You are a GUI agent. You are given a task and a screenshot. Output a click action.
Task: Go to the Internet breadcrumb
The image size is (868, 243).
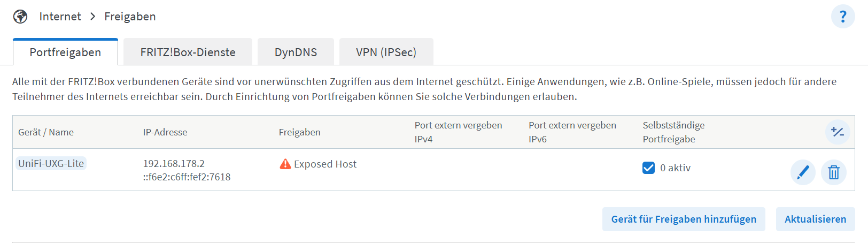[60, 17]
